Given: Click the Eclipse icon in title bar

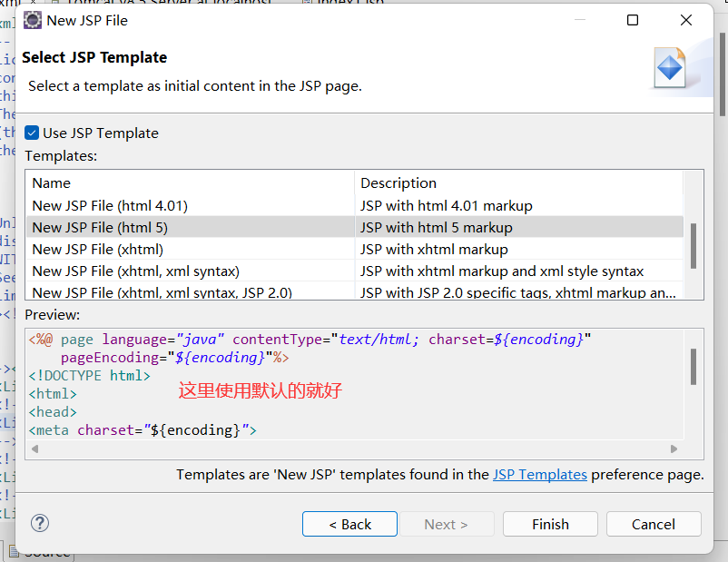Looking at the screenshot, I should [x=33, y=20].
